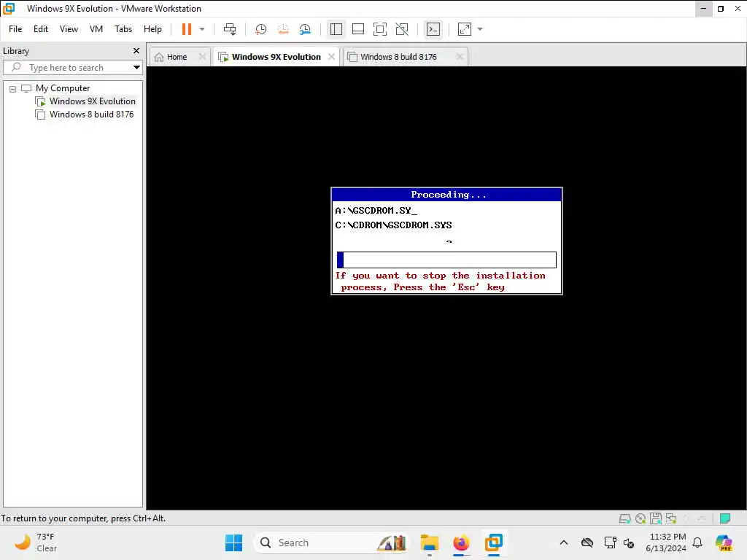The width and height of the screenshot is (747, 560).
Task: Close the Library panel
Action: 136,50
